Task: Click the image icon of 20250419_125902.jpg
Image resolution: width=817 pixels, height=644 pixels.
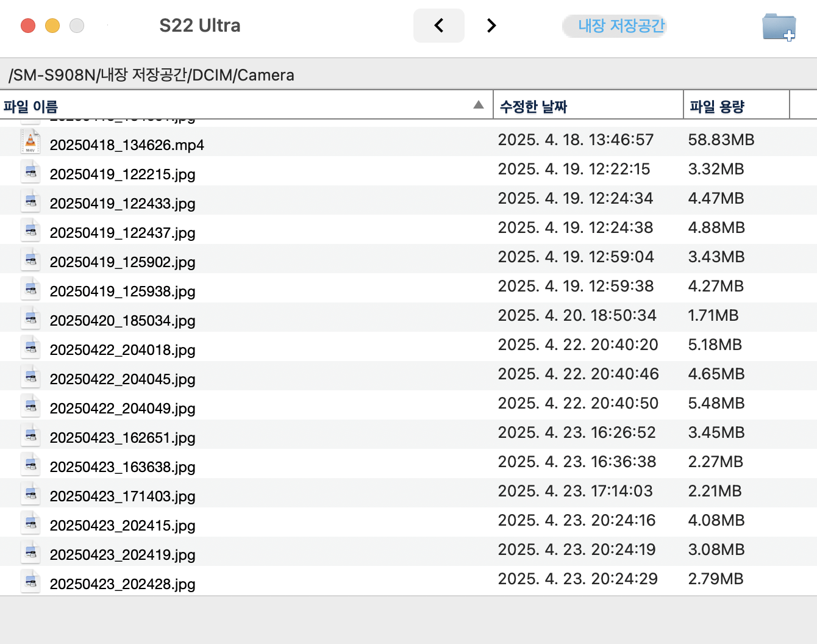Action: point(30,260)
